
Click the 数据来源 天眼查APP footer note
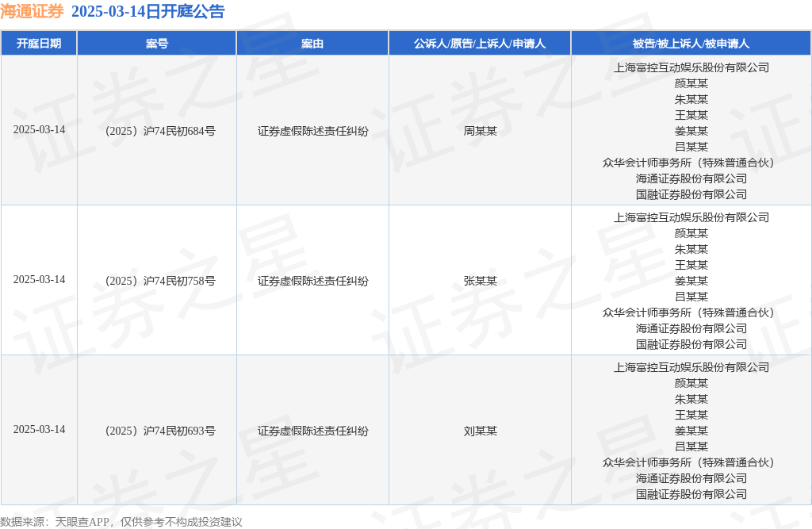click(x=121, y=522)
